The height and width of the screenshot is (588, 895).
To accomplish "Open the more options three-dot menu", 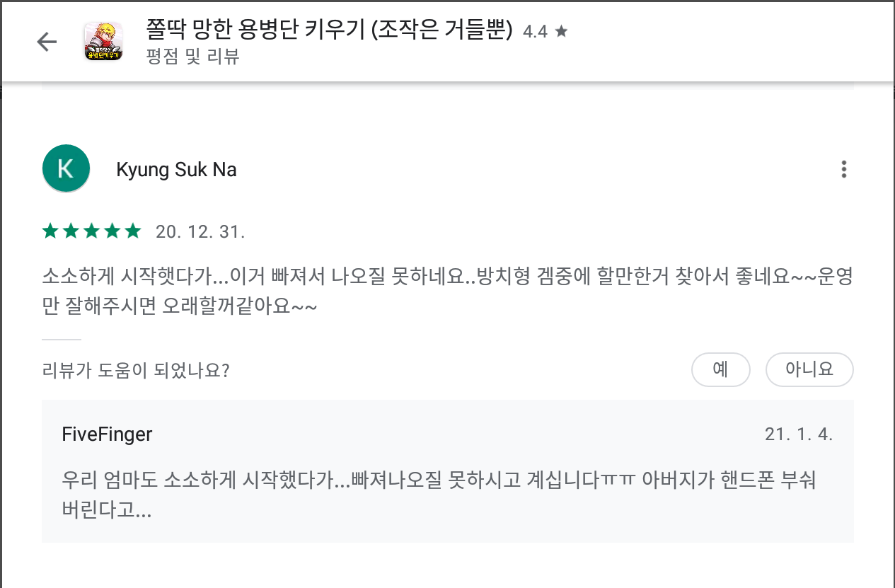I will (x=843, y=170).
